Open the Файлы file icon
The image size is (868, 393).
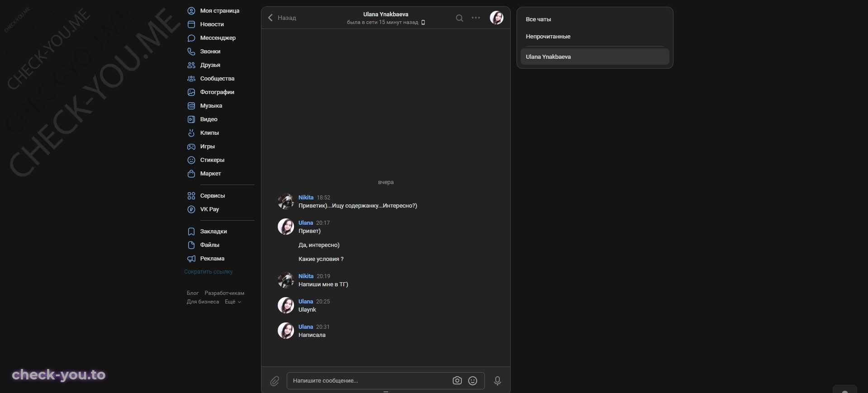click(x=191, y=245)
